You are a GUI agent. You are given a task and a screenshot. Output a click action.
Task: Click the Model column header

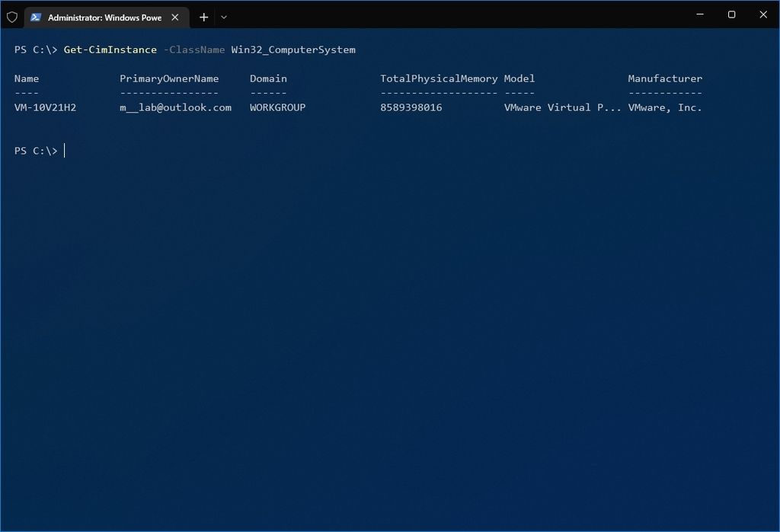519,78
